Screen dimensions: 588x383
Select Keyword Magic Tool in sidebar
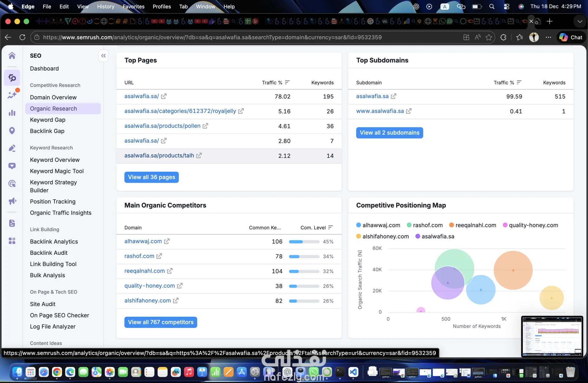(57, 171)
